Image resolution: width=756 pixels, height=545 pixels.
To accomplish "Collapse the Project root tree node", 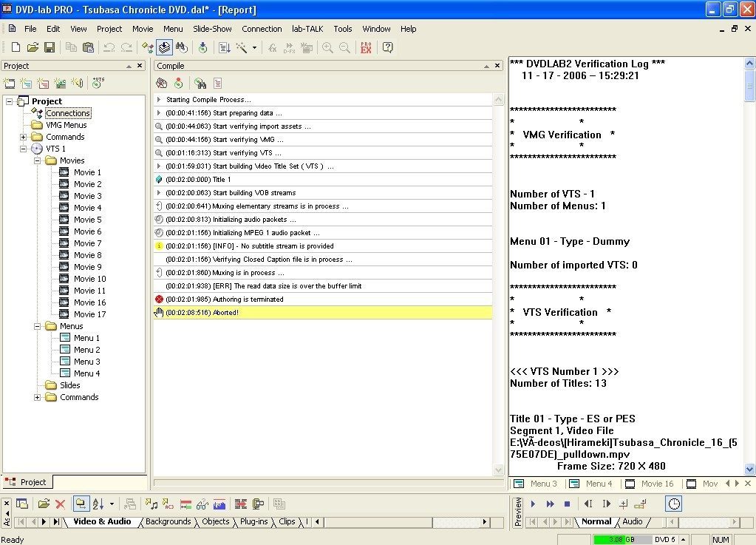I will point(9,101).
